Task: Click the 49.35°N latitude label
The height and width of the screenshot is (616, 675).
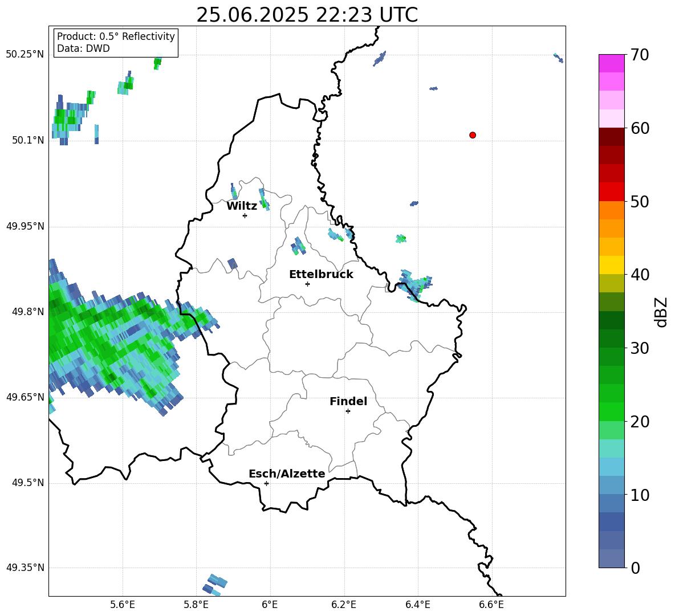Action: 25,568
